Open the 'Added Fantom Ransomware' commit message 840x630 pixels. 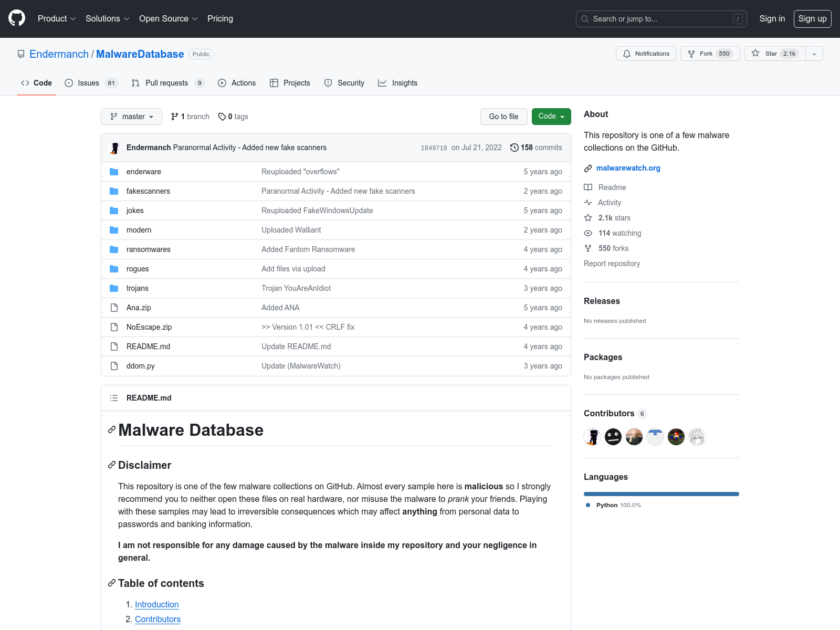click(x=308, y=249)
